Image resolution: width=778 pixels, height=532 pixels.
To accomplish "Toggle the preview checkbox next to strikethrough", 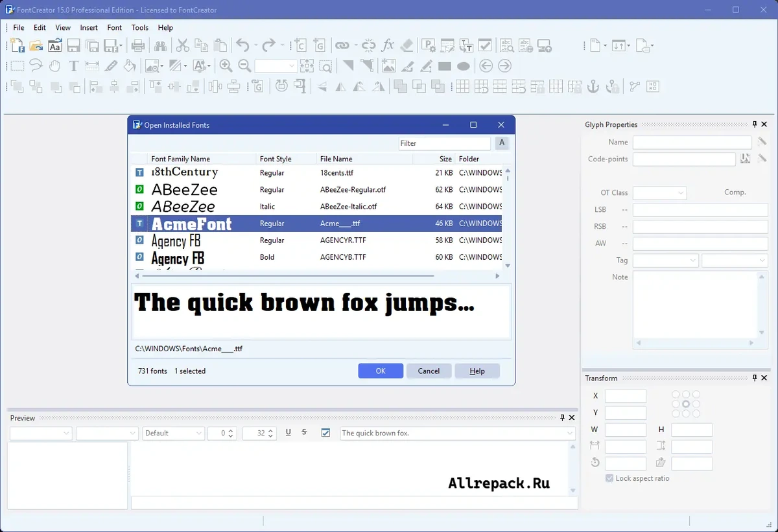I will pos(326,433).
